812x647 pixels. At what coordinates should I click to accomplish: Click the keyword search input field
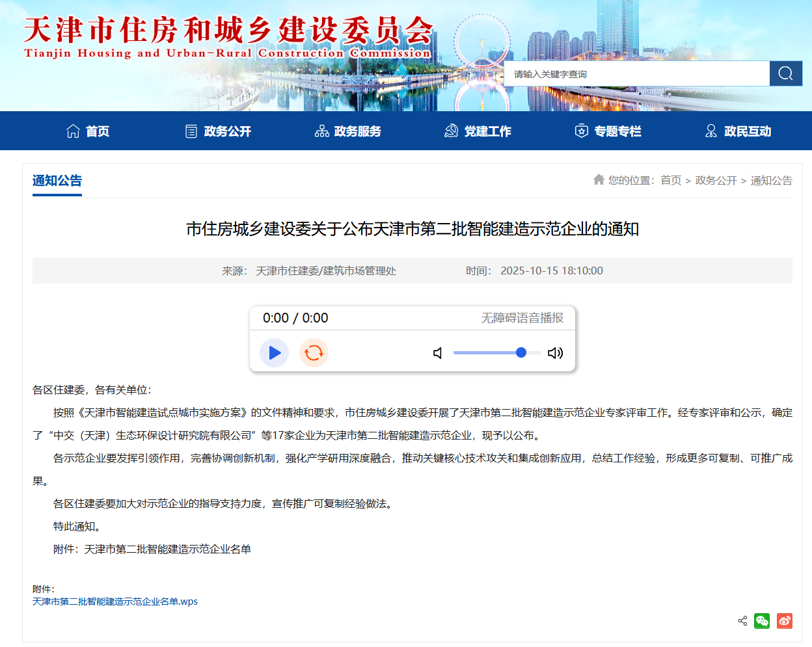tap(636, 74)
